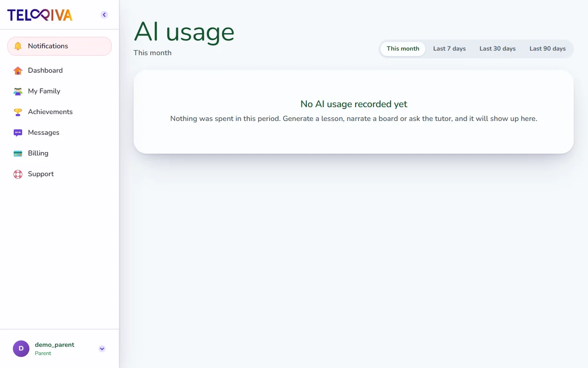
Task: Switch to Last 7 days
Action: tap(449, 49)
